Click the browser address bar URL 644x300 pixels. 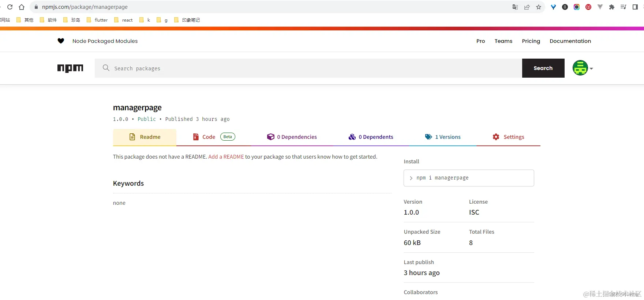85,7
